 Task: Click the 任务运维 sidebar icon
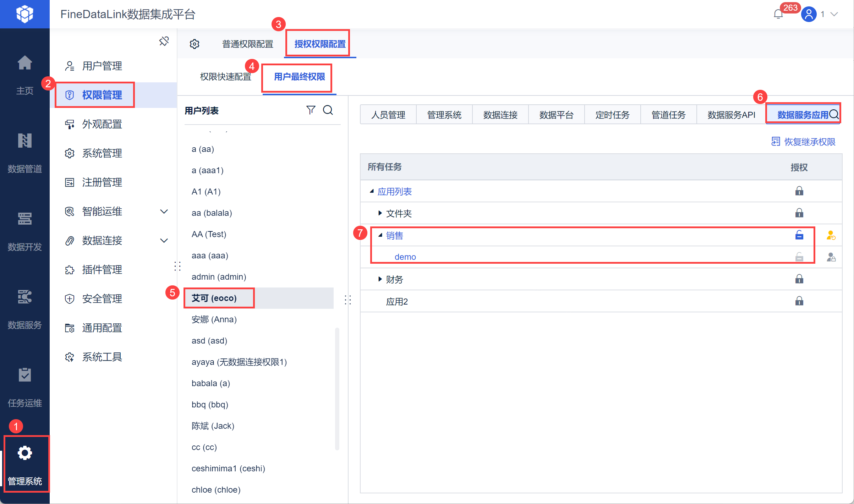(24, 375)
